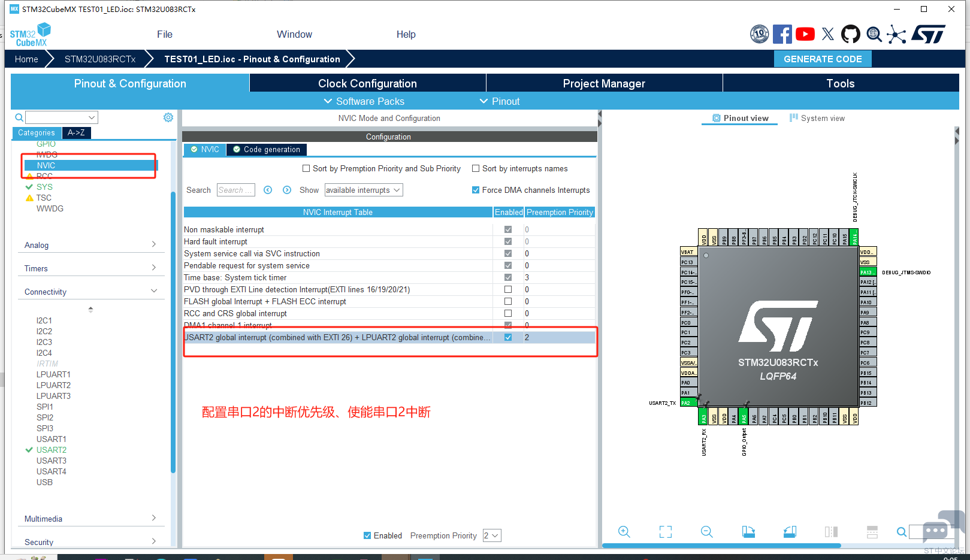Screen dimensions: 970x560
Task: Open the ST Wiki search icon
Action: (x=874, y=35)
